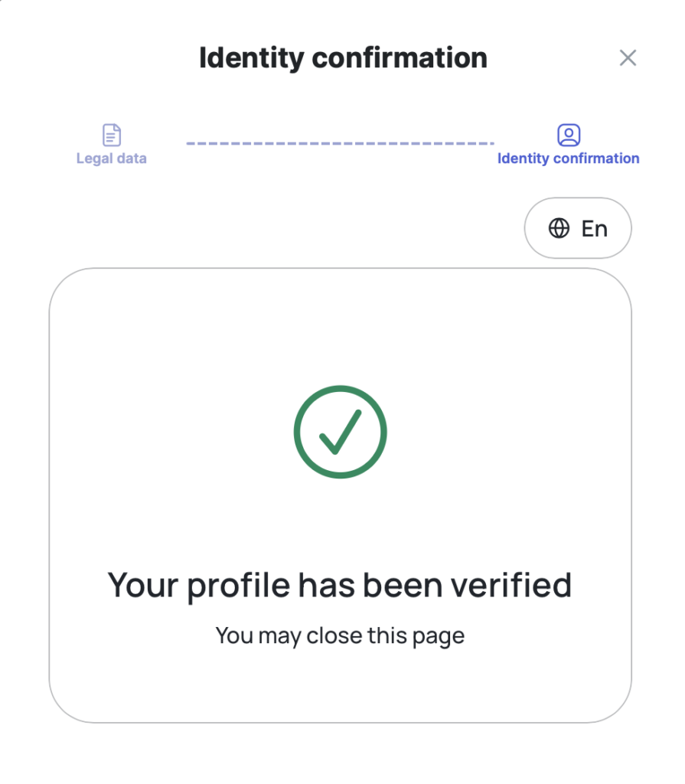Viewport: 685px width, 784px height.
Task: Expand the language picker to change from English
Action: pyautogui.click(x=578, y=227)
